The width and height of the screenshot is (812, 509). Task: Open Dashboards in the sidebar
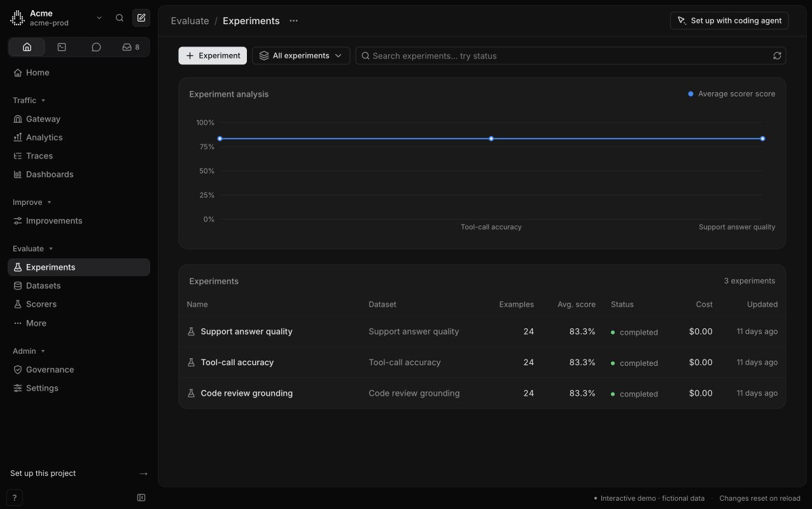[79, 174]
